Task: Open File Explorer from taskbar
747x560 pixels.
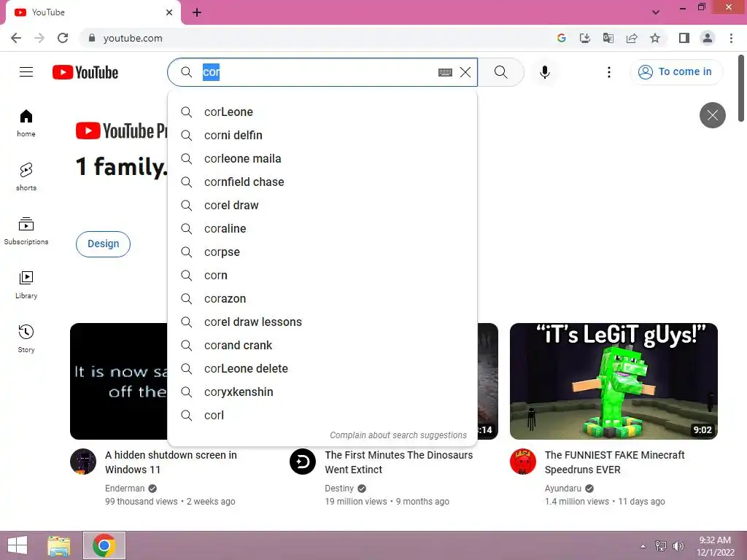Action: (59, 545)
